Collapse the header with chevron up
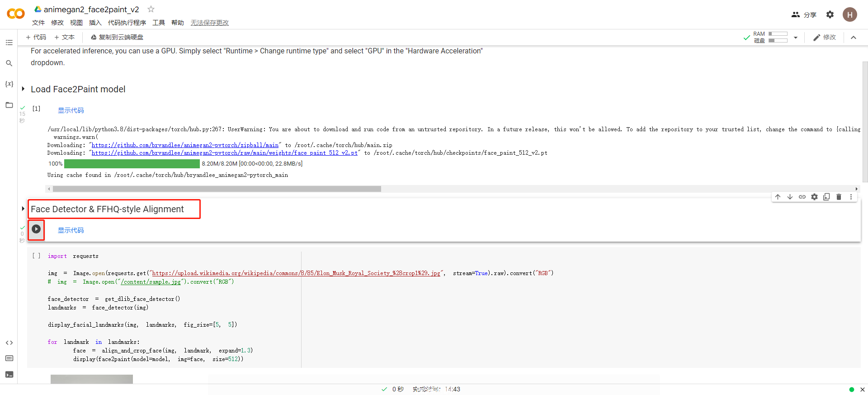The height and width of the screenshot is (395, 868). tap(854, 38)
